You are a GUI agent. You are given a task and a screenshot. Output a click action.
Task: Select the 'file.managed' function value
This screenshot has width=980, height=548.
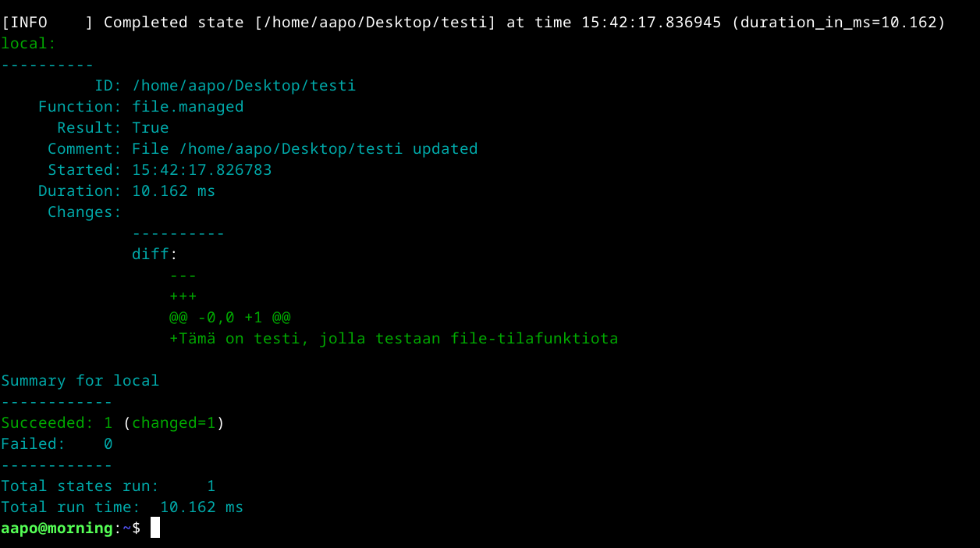coord(187,107)
